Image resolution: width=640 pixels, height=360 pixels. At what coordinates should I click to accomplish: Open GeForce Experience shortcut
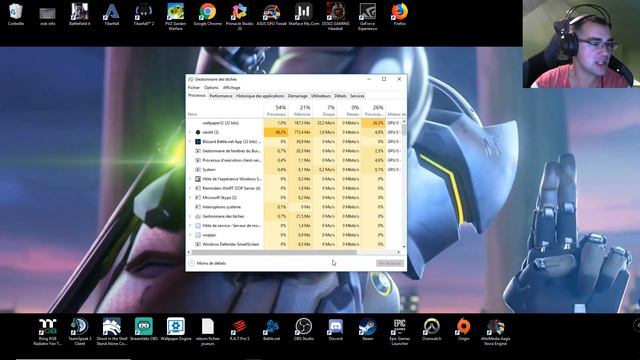[367, 17]
